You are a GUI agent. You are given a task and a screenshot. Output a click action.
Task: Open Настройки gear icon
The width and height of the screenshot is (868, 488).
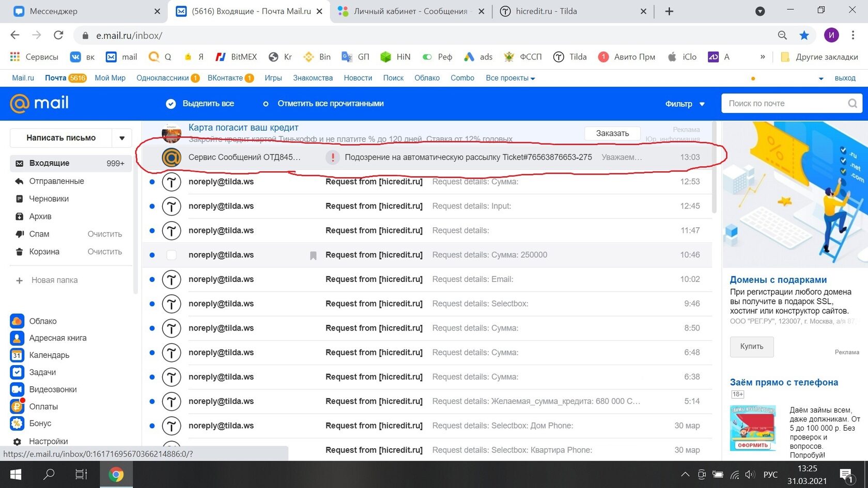point(17,442)
